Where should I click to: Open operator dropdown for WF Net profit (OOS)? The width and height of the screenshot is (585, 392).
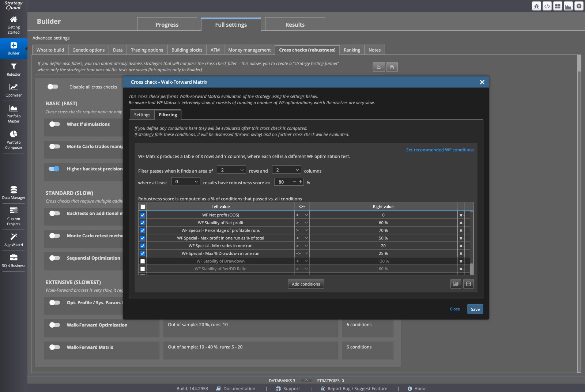pyautogui.click(x=302, y=215)
